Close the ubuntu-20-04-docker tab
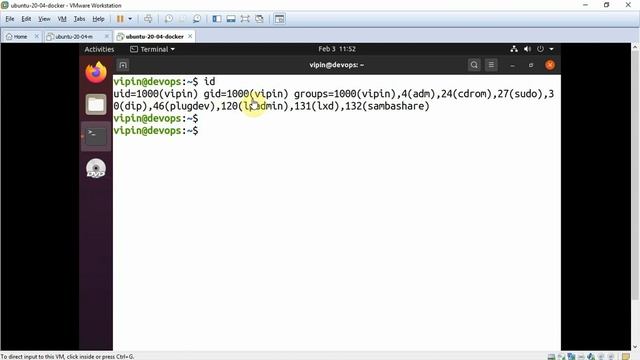640x360 pixels. pyautogui.click(x=190, y=36)
